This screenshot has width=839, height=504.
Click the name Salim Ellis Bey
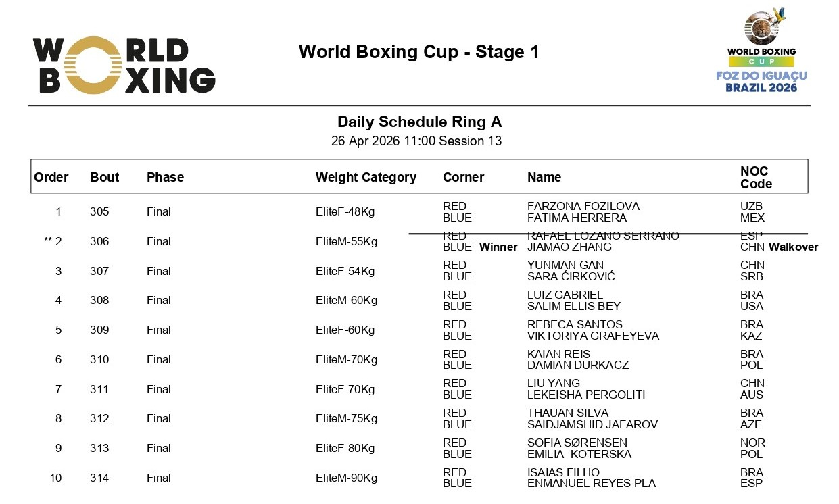pos(572,306)
